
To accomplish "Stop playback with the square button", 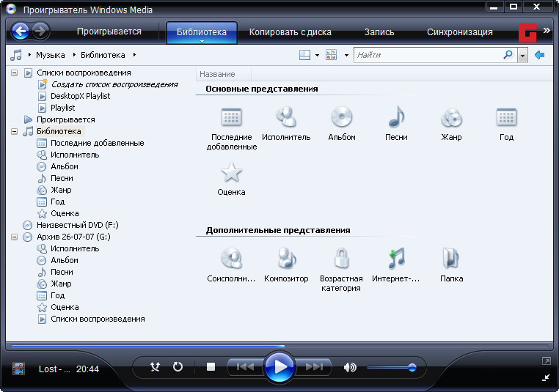I will pos(211,366).
